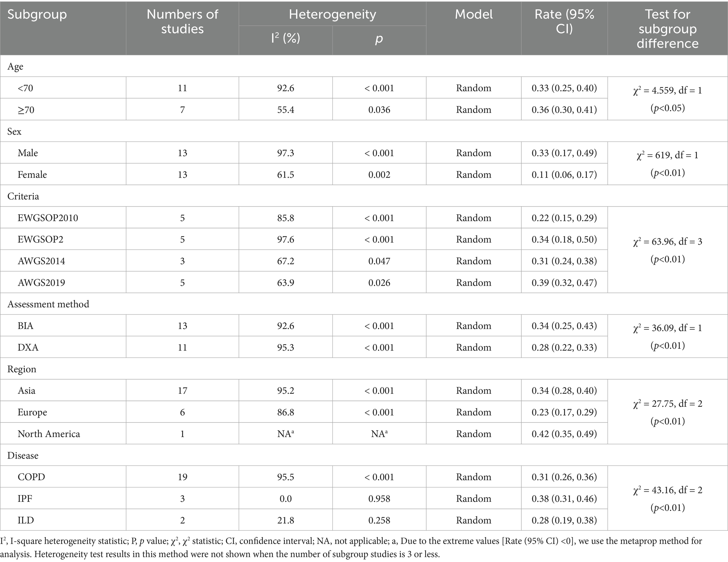Select the I² (%) sub-header
Screen dimensions: 728x562
[285, 38]
